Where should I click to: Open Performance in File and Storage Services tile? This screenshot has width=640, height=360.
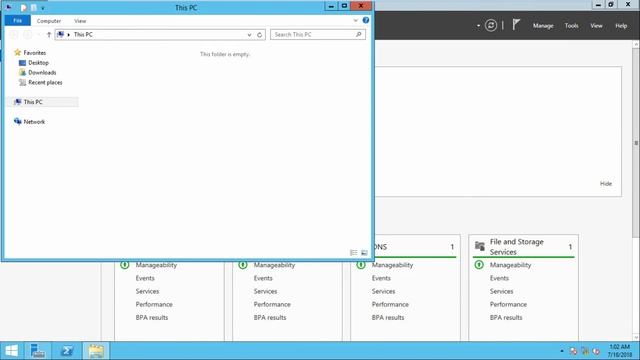[x=508, y=304]
